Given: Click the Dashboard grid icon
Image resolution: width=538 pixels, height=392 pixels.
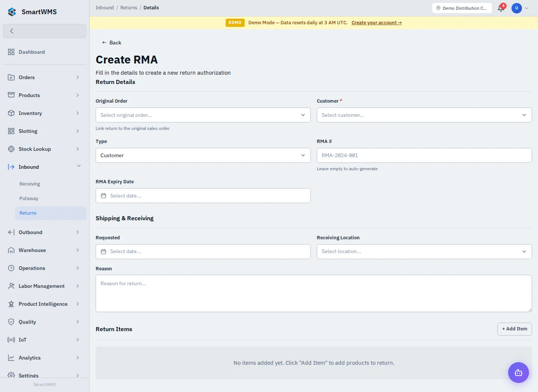Looking at the screenshot, I should pos(11,52).
